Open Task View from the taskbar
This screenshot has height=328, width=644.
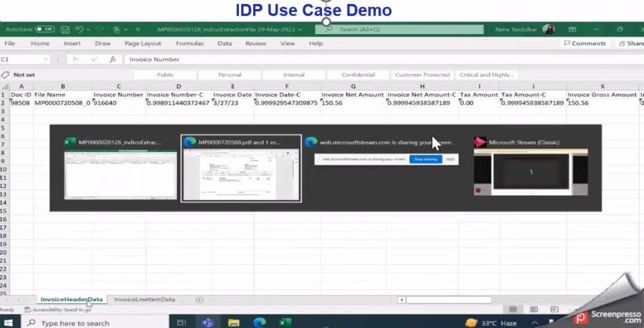tap(182, 323)
